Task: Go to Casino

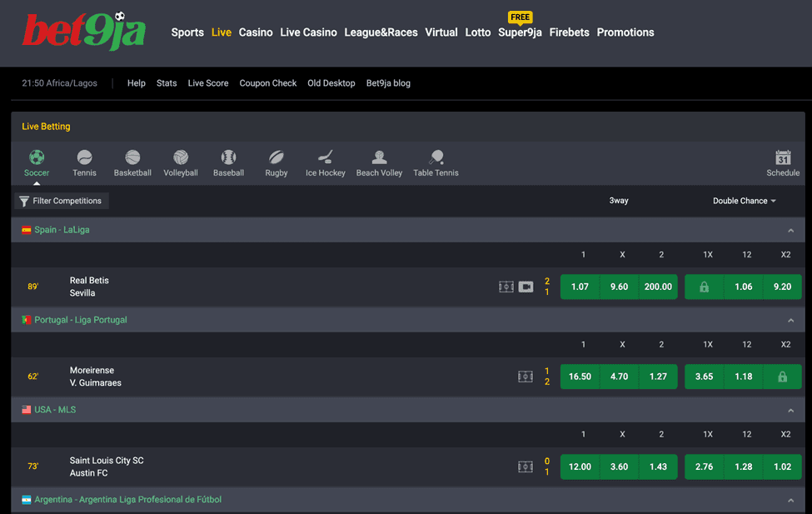Action: point(256,32)
